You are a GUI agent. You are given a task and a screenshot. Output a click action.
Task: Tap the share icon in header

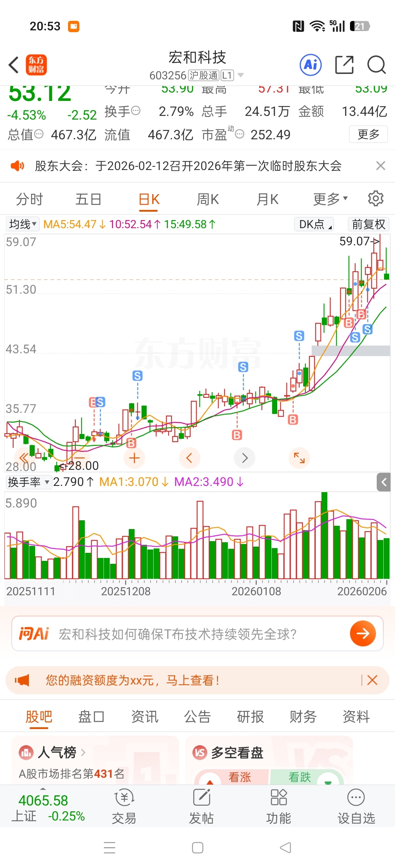click(344, 65)
